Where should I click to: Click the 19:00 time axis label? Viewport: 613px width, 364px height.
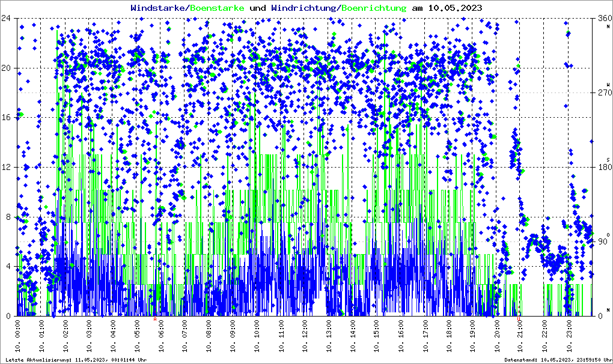(x=472, y=336)
